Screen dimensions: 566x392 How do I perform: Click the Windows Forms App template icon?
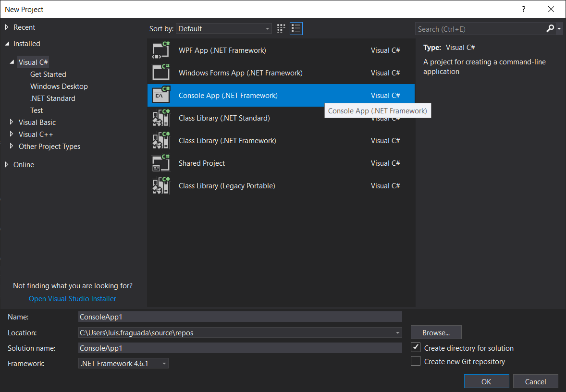tap(161, 73)
